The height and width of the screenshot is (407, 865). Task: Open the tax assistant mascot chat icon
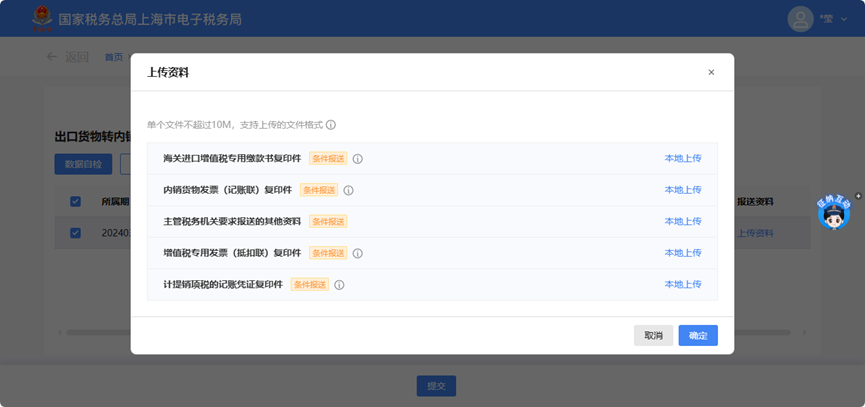[x=833, y=212]
